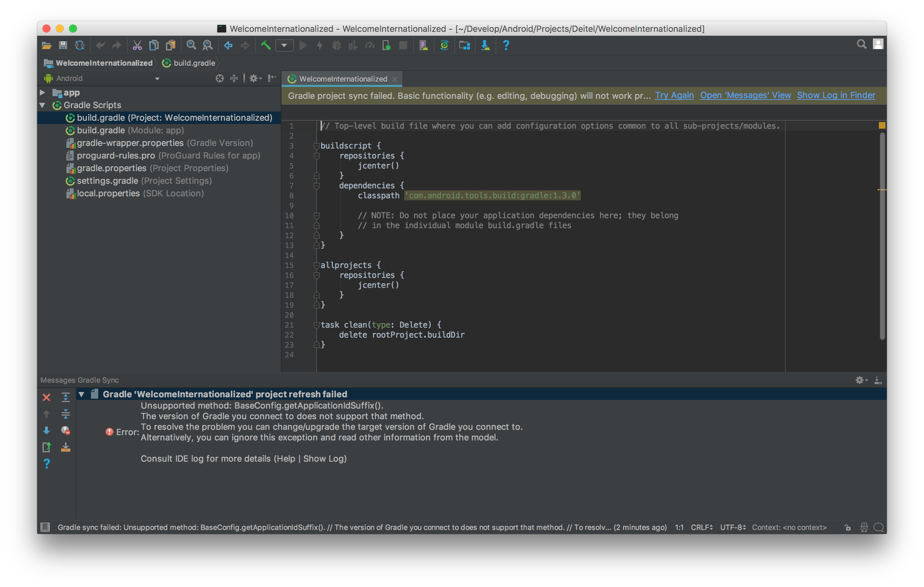Open the run configuration dropdown
Viewport: 924px width, 587px height.
point(284,46)
